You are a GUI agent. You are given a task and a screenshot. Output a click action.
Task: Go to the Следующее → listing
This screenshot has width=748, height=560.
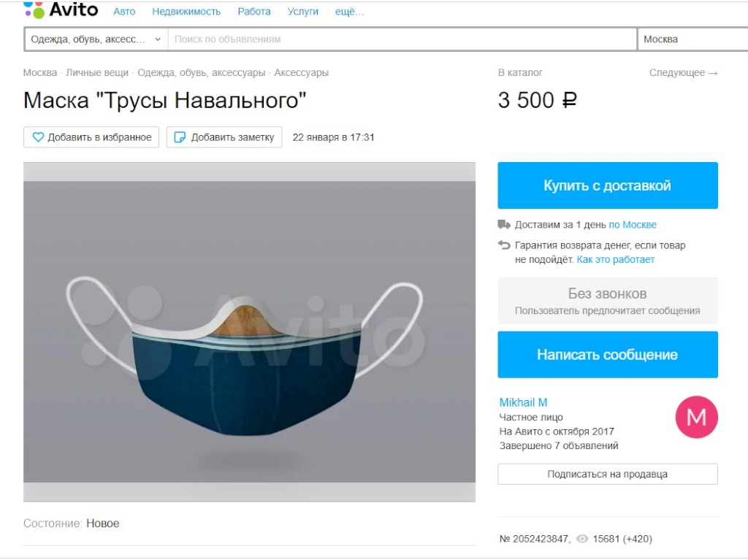tap(683, 72)
